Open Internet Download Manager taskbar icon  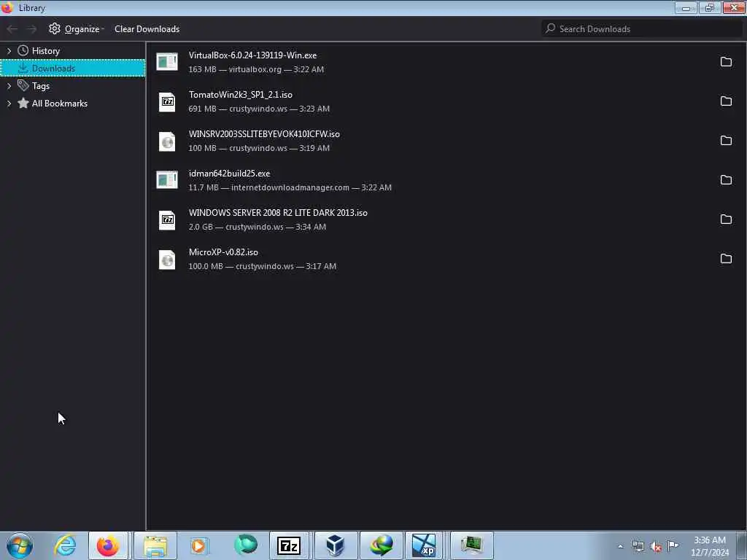(381, 545)
